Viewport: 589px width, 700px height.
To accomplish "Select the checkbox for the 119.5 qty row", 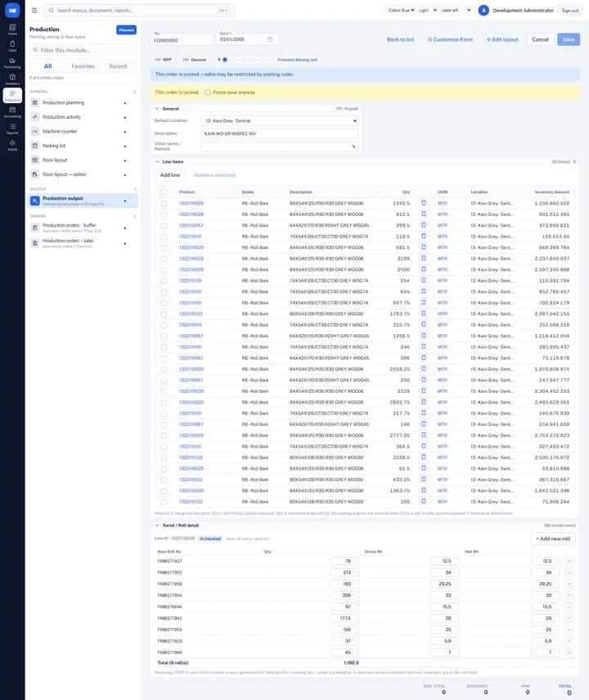I will [x=164, y=237].
